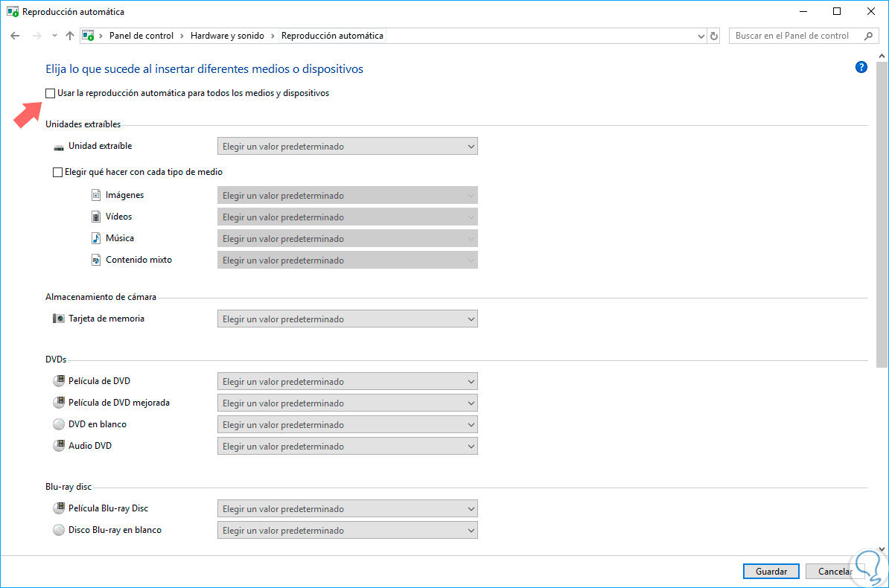
Task: Click the refresh icon in address bar
Action: tap(714, 36)
